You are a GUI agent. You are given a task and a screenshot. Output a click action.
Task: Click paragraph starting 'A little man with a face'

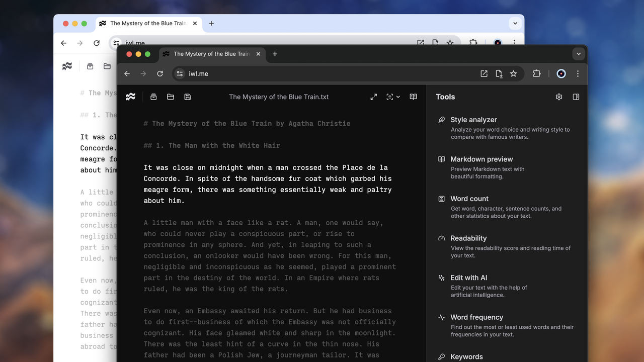tap(270, 255)
